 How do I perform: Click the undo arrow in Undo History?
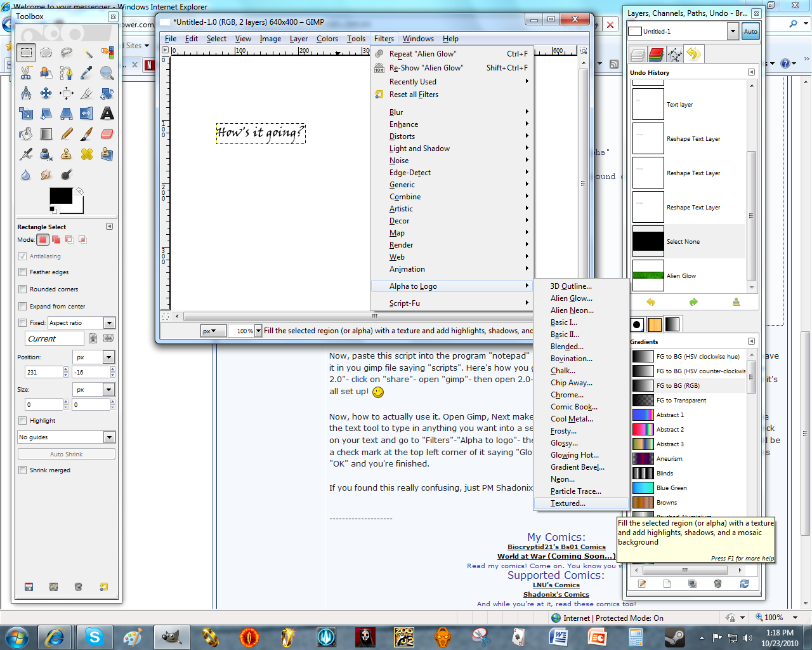pos(650,302)
